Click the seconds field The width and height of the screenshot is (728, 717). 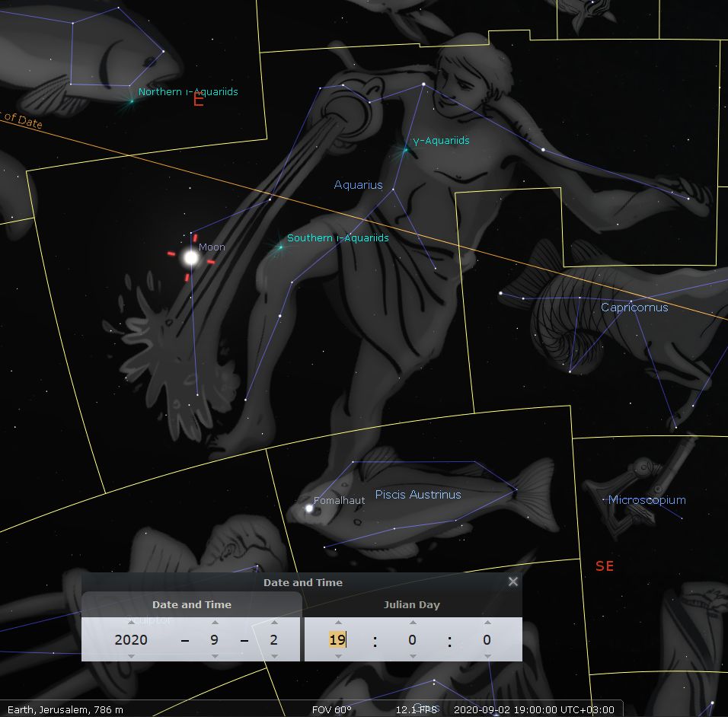coord(487,639)
